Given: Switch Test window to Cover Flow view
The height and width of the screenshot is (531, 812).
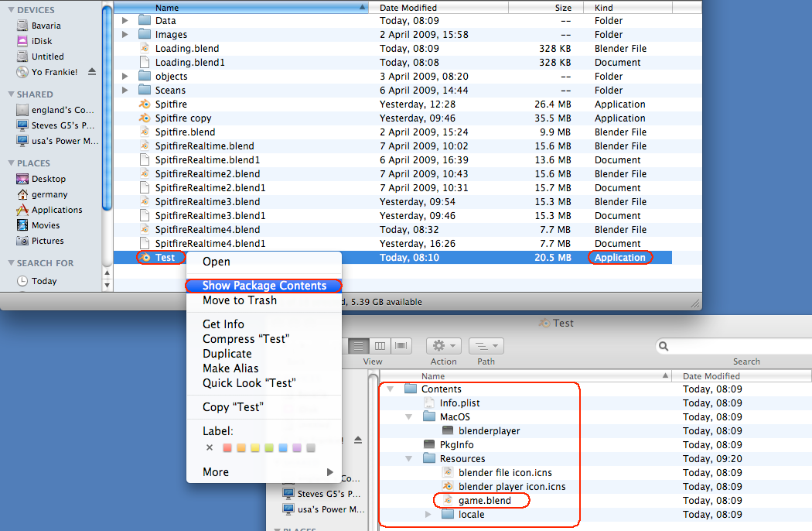Looking at the screenshot, I should pyautogui.click(x=401, y=346).
